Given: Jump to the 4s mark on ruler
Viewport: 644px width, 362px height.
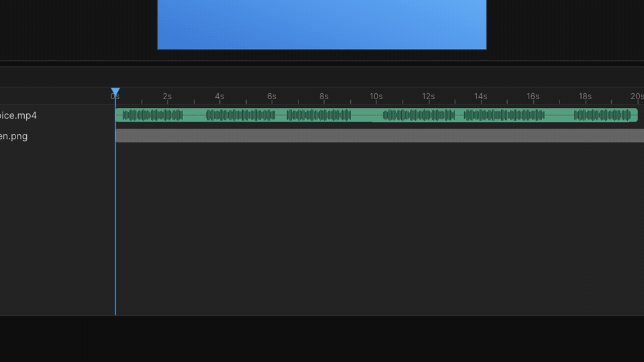Looking at the screenshot, I should [x=219, y=97].
